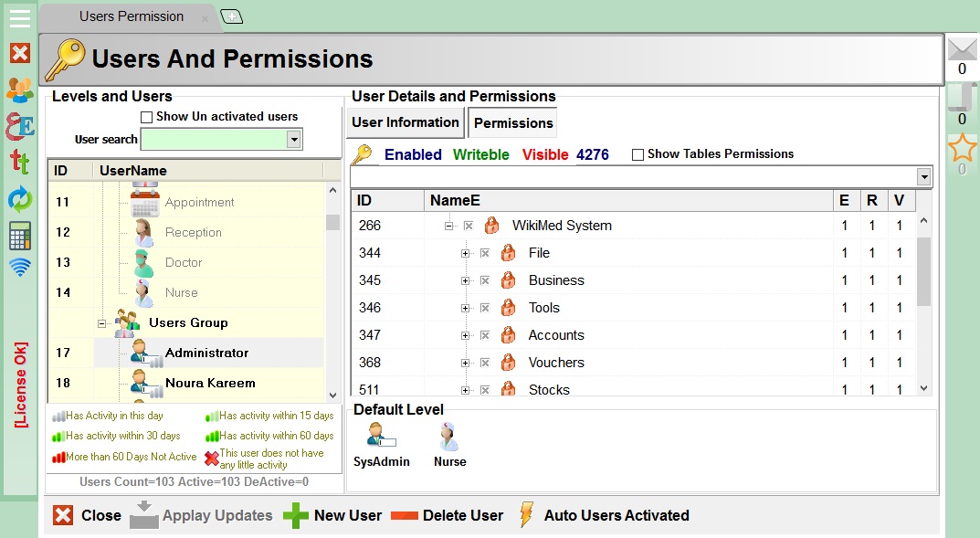The height and width of the screenshot is (538, 980).
Task: Click the users group icon in sidebar
Action: [x=19, y=90]
